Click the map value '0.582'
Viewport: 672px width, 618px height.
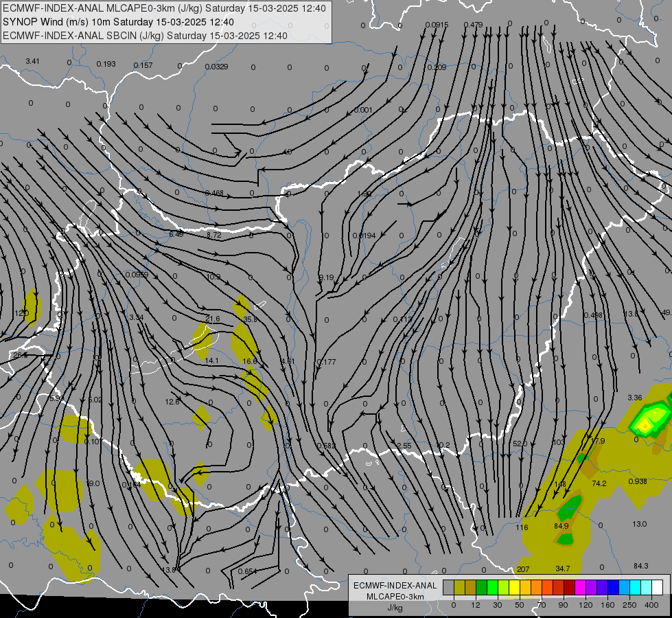[326, 446]
